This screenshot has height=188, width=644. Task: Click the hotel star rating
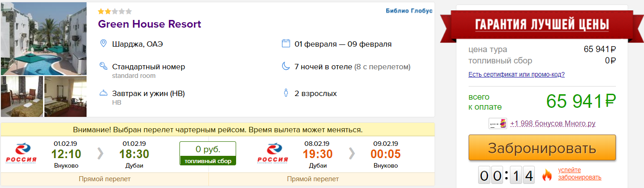click(115, 11)
